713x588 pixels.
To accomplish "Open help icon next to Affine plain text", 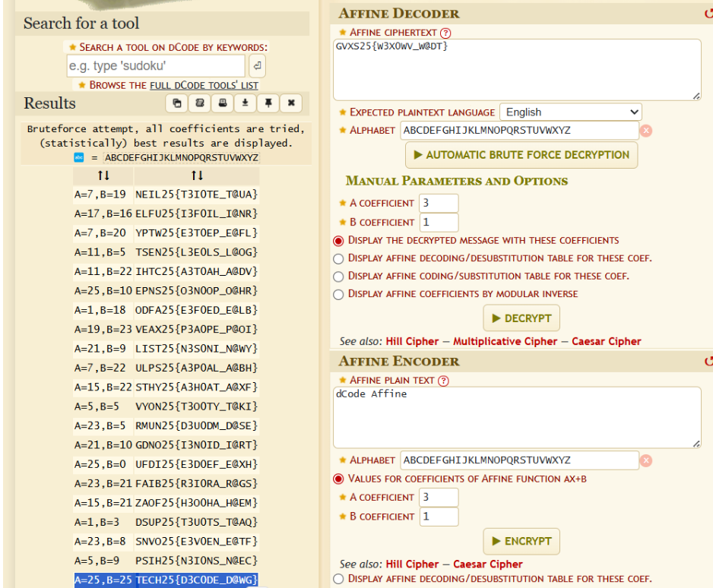I will pyautogui.click(x=443, y=381).
